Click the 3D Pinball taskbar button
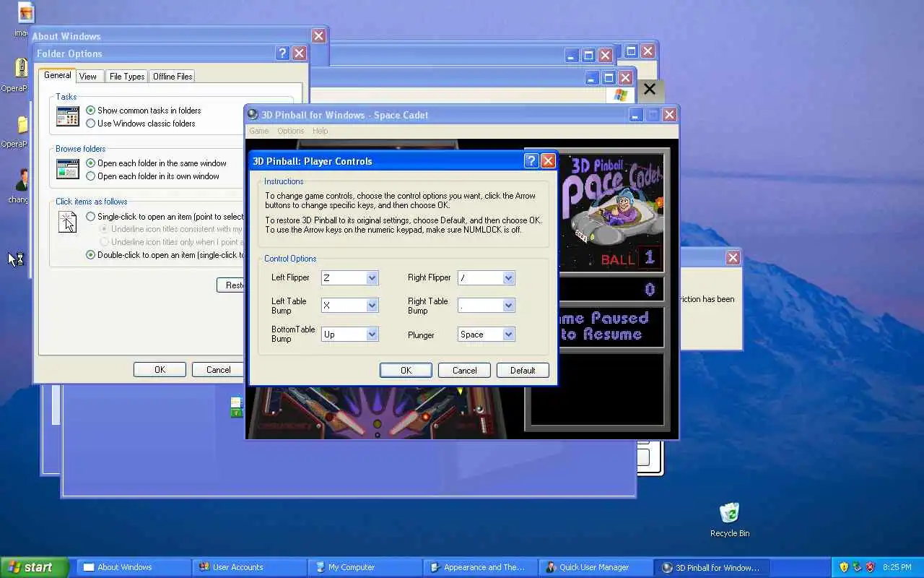This screenshot has height=578, width=924. coord(712,567)
